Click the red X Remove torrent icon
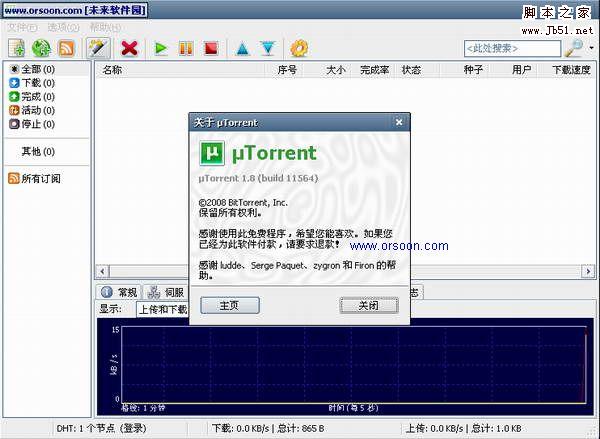This screenshot has width=600, height=439. pyautogui.click(x=129, y=49)
